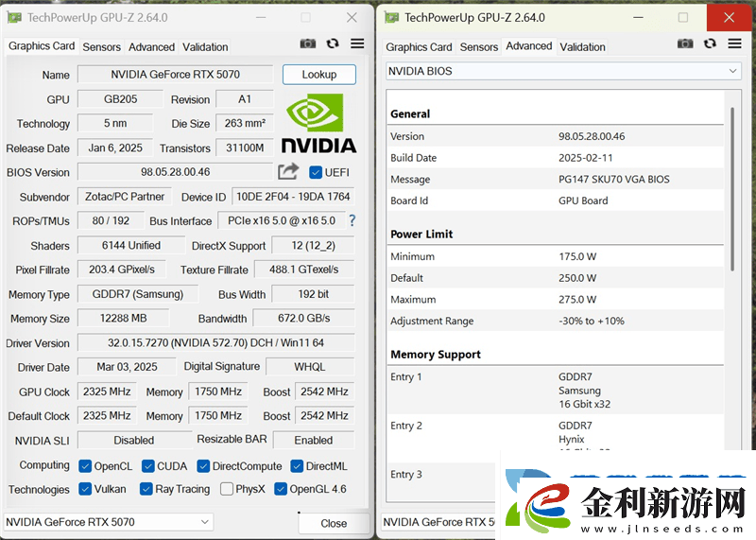
Task: Click the GPU name field
Action: click(175, 75)
